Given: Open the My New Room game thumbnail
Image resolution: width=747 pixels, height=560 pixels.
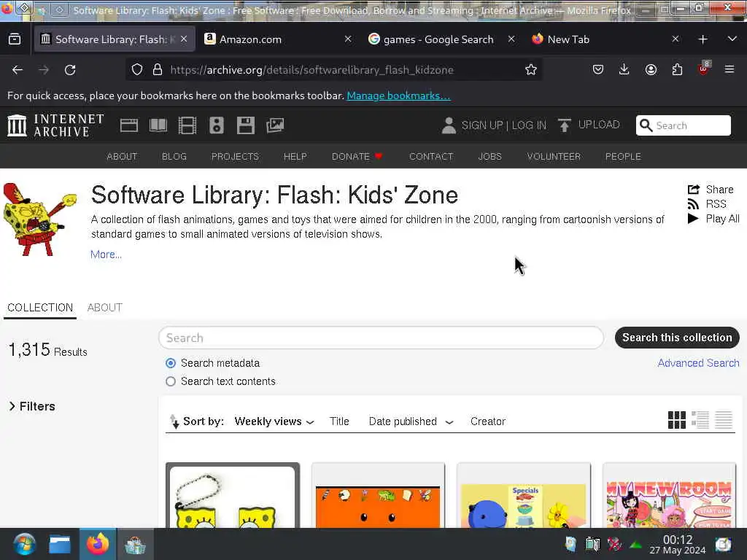Looking at the screenshot, I should pyautogui.click(x=669, y=495).
